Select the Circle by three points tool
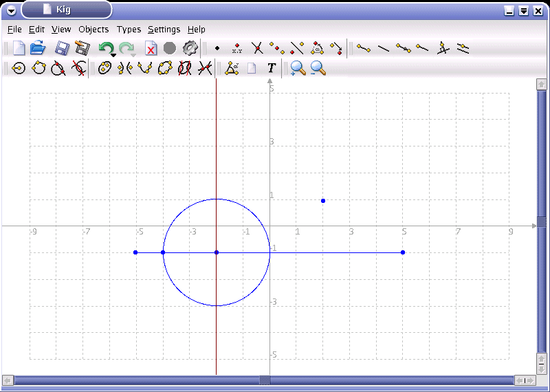550x392 pixels. click(x=38, y=67)
